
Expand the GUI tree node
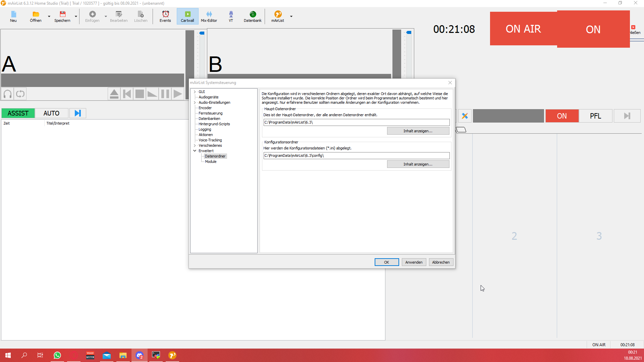(195, 92)
